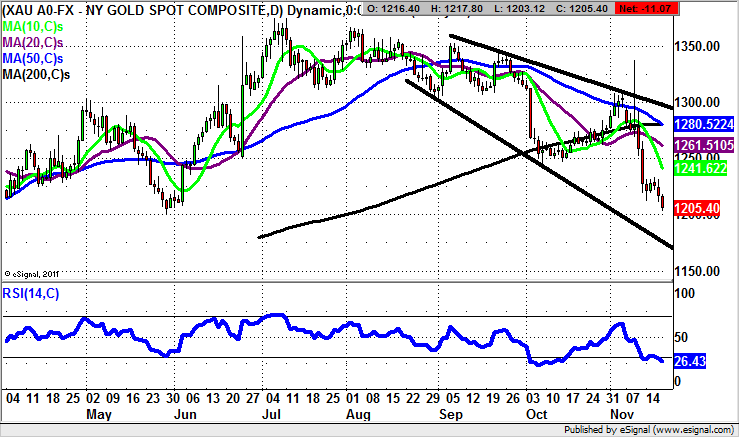Click the red 1205.40 last price tag

698,208
